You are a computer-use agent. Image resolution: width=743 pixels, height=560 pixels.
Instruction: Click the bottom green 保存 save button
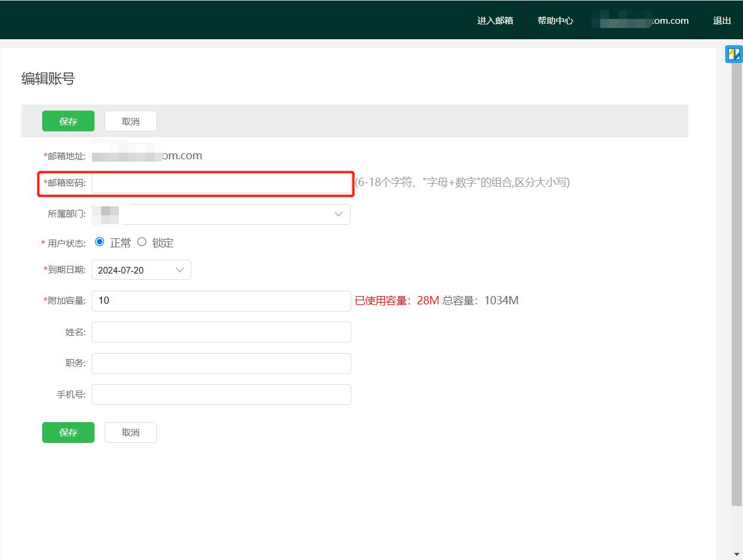tap(68, 432)
